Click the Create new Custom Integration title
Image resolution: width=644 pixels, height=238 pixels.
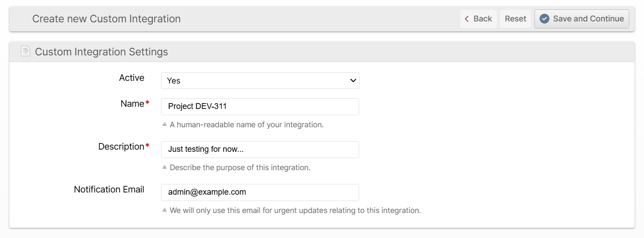click(106, 19)
